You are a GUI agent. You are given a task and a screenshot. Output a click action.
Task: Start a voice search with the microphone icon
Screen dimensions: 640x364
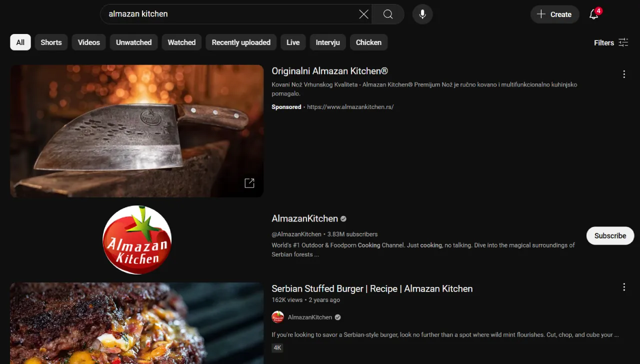click(422, 14)
